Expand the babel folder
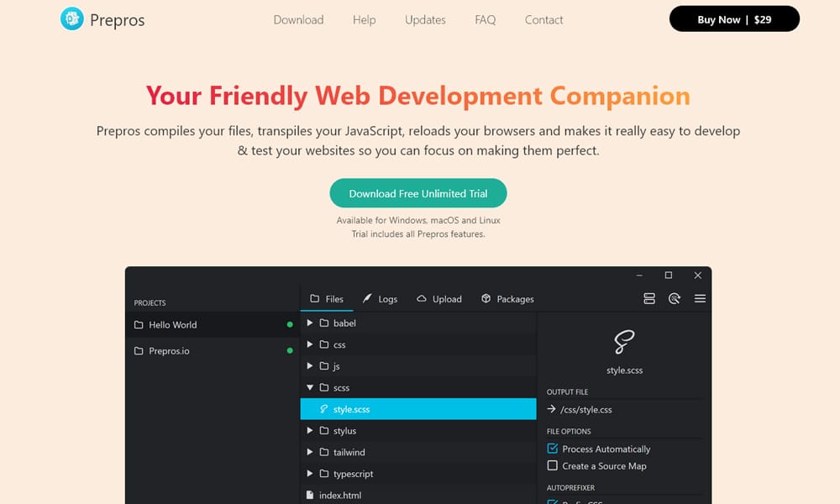 coord(310,323)
